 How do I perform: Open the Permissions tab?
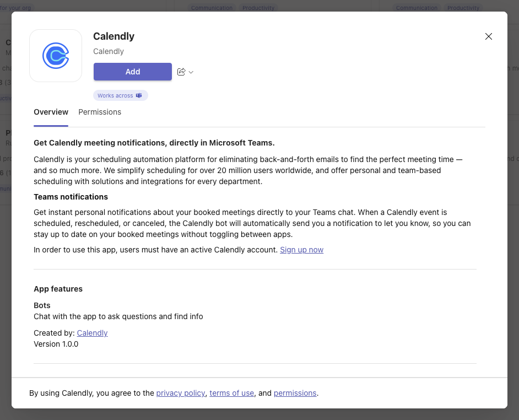[100, 112]
